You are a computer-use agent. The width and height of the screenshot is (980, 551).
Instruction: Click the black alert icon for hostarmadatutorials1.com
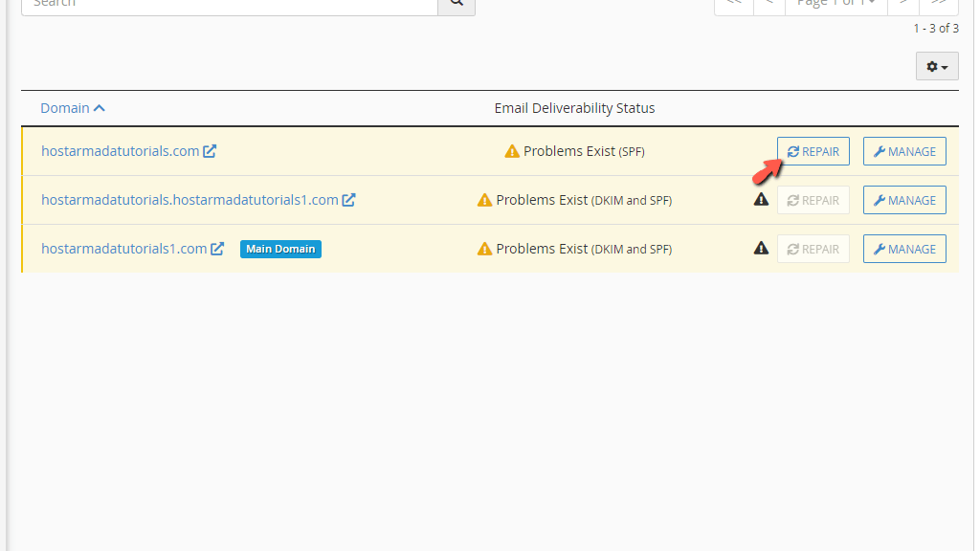761,247
